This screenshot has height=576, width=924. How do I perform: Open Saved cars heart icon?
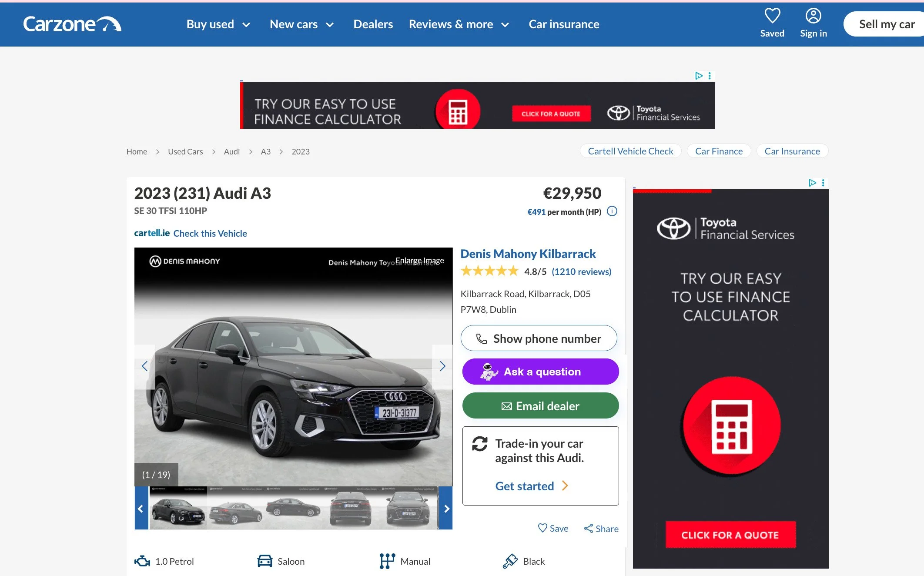(772, 16)
